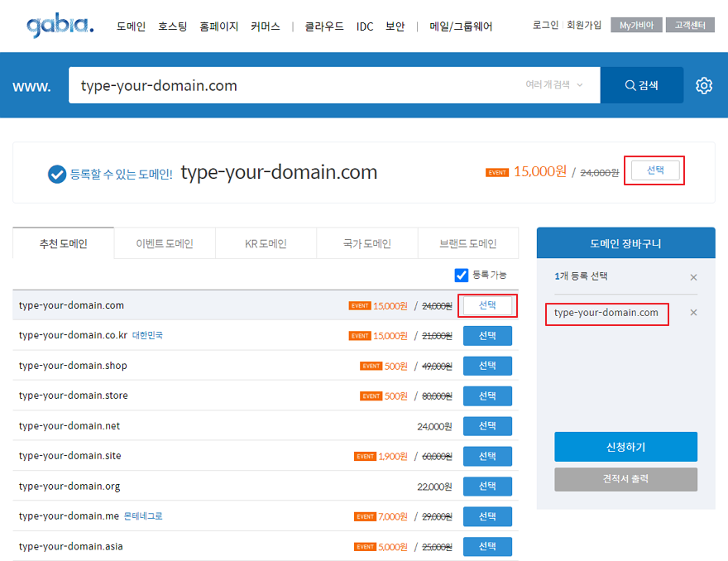The width and height of the screenshot is (728, 561).
Task: Open the 보안 menu
Action: coord(395,26)
